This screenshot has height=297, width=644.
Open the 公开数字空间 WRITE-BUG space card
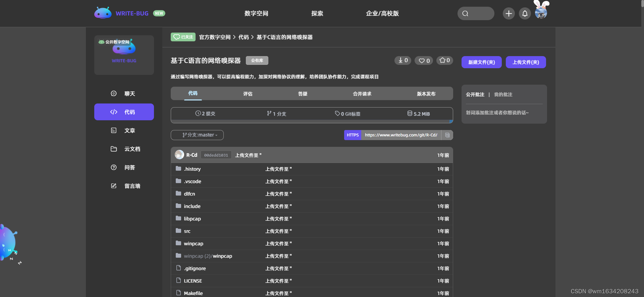[124, 55]
